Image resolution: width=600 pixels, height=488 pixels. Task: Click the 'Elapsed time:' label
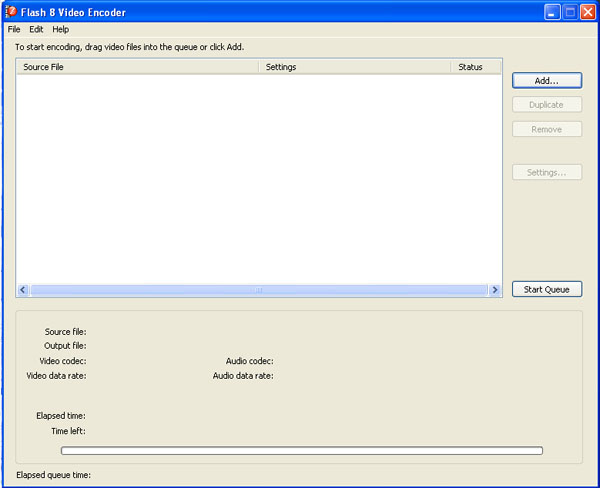pos(61,416)
